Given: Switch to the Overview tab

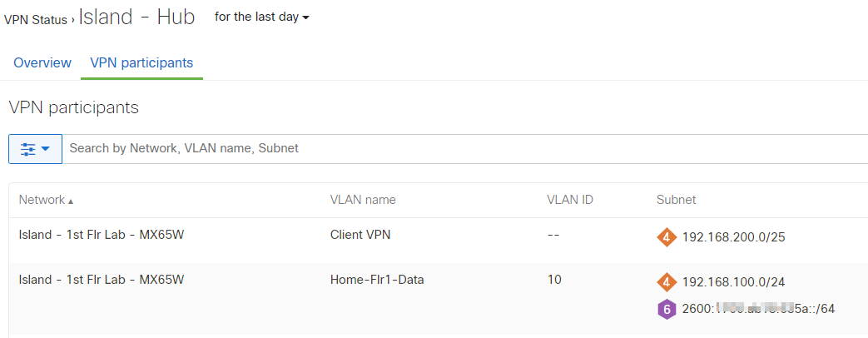Looking at the screenshot, I should [42, 63].
